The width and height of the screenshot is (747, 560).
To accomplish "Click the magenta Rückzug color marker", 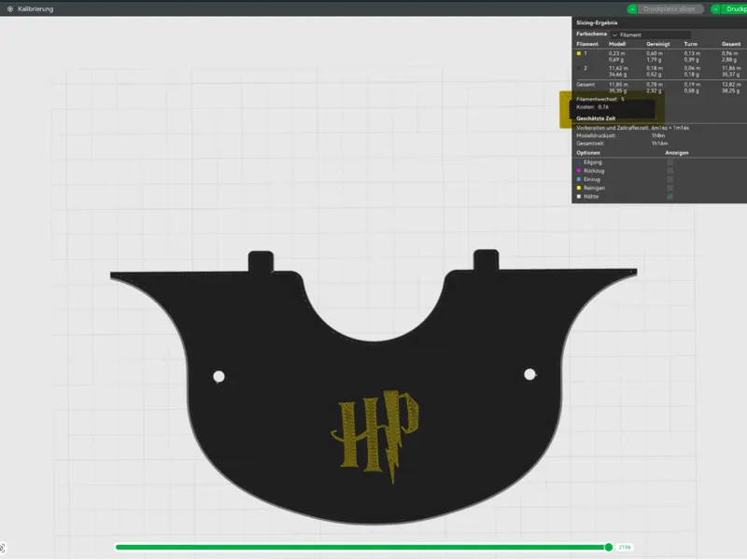I will tap(579, 171).
